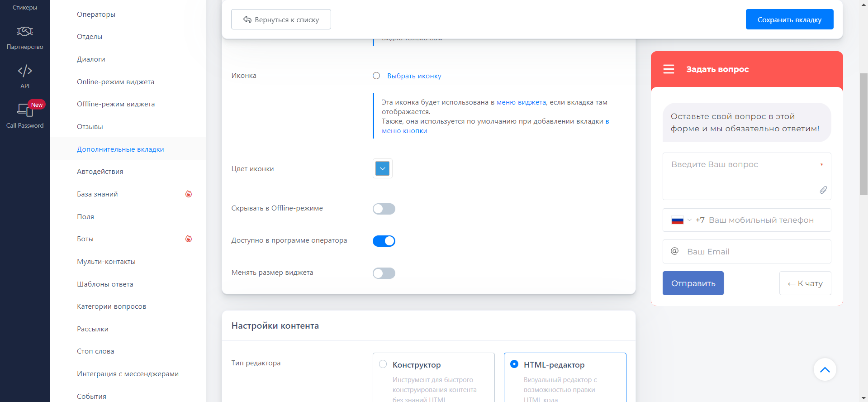Viewport: 868px width, 402px height.
Task: Disable Доступно в программе оператора toggle
Action: coord(384,241)
